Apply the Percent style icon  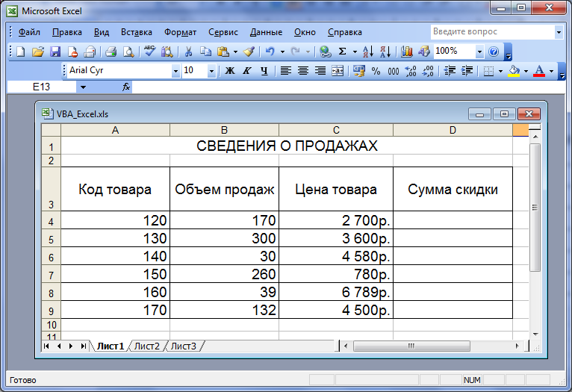coord(376,71)
